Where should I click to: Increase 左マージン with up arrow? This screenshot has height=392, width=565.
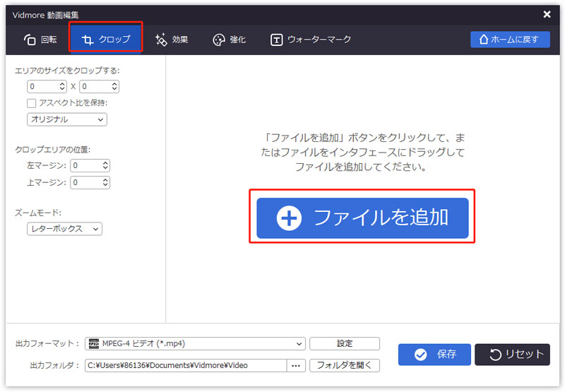105,163
